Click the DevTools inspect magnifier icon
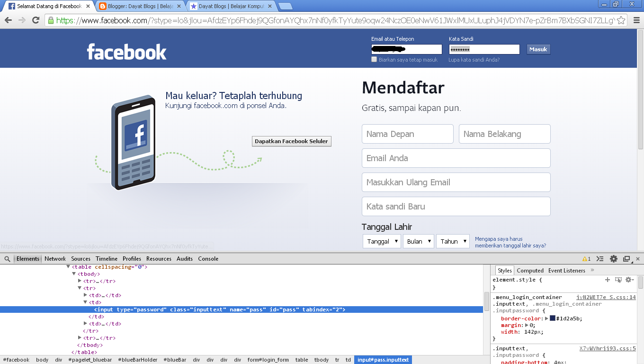Viewport: 644px width, 364px height. tap(7, 259)
